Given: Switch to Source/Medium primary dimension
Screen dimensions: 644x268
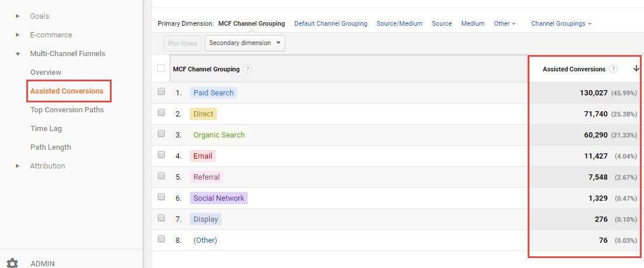Looking at the screenshot, I should 399,24.
